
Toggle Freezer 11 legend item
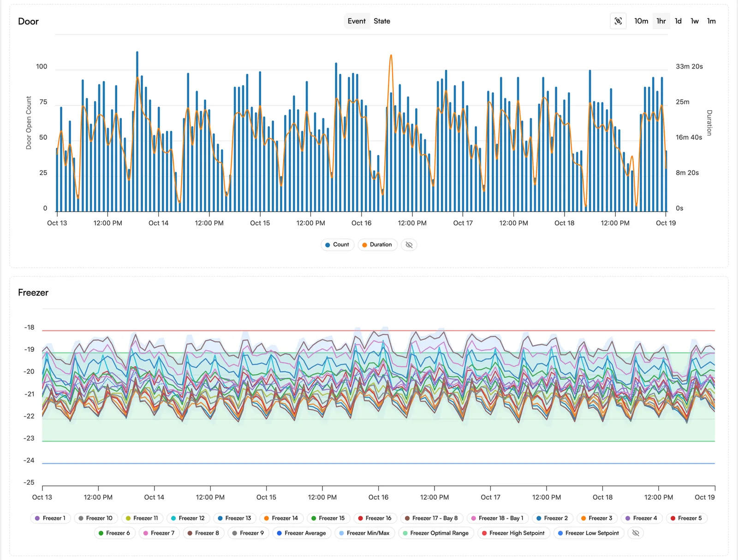click(x=142, y=519)
